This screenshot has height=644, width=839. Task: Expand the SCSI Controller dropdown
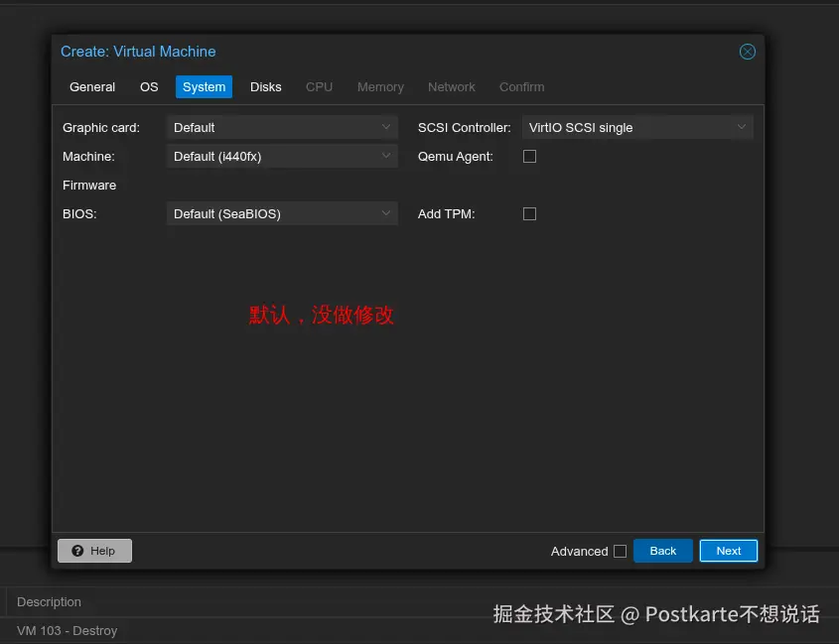[x=637, y=127]
